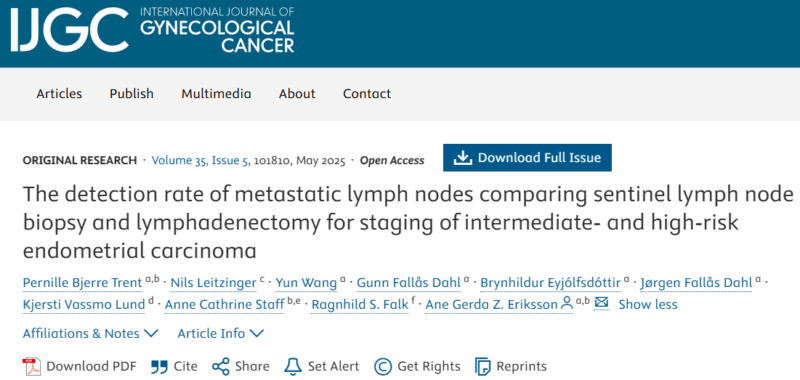Click the quotation mark Cite icon

pyautogui.click(x=160, y=366)
